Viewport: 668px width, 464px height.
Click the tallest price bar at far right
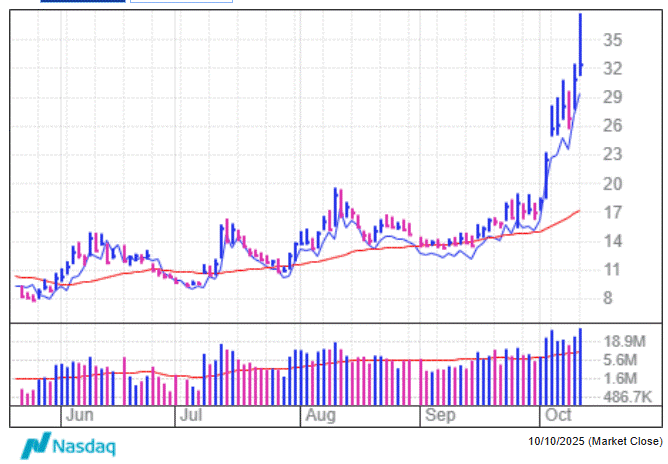tap(581, 40)
